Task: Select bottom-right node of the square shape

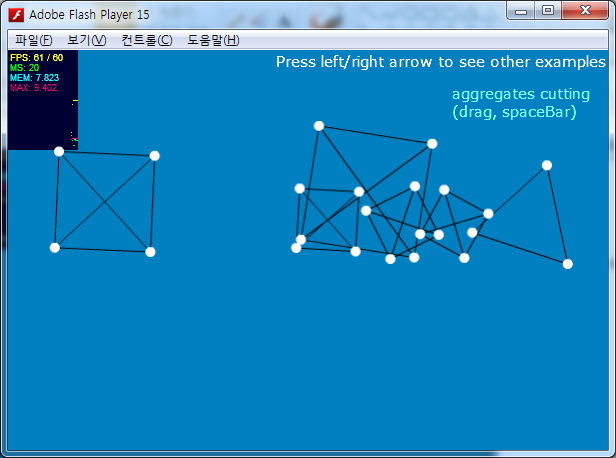Action: 150,251
